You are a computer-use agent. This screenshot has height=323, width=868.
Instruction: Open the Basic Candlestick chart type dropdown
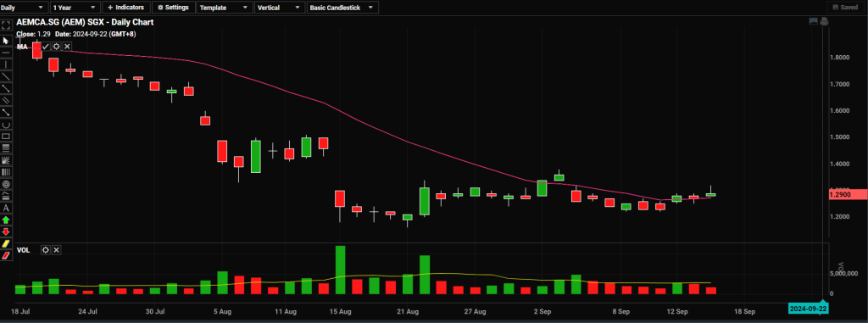(343, 7)
